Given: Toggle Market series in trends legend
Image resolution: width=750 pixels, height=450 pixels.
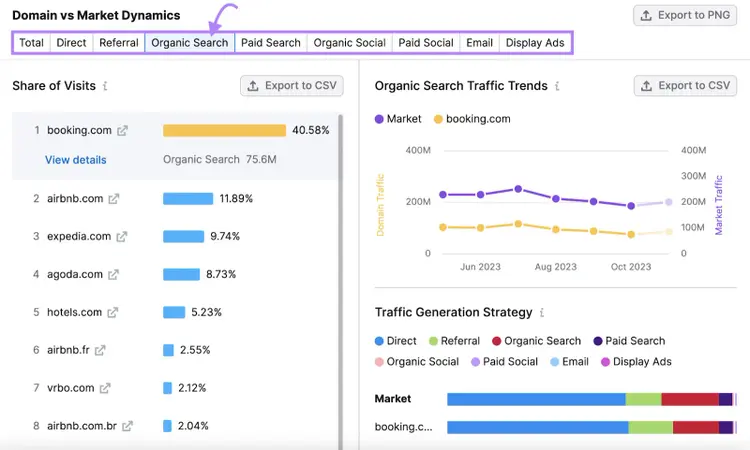Looking at the screenshot, I should point(398,119).
